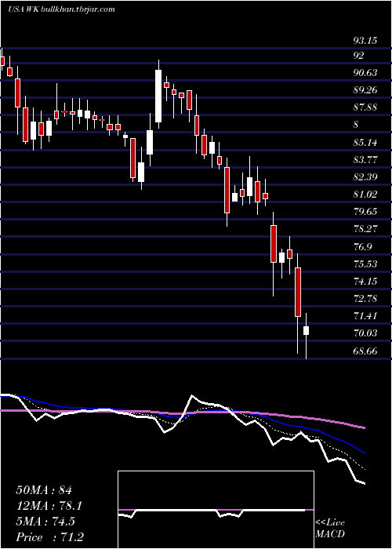Select the last white candlestick near 70.03
This screenshot has width=392, height=549.
pyautogui.click(x=307, y=330)
